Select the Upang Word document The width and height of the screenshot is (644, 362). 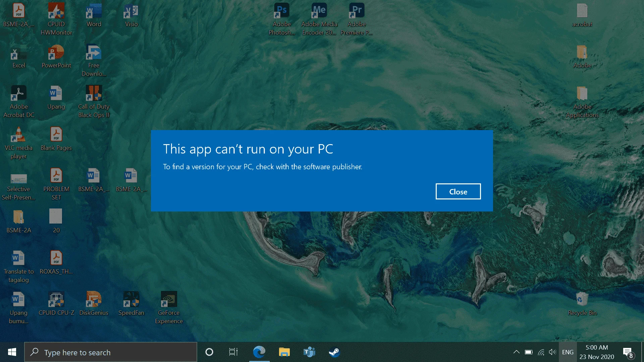tap(56, 98)
